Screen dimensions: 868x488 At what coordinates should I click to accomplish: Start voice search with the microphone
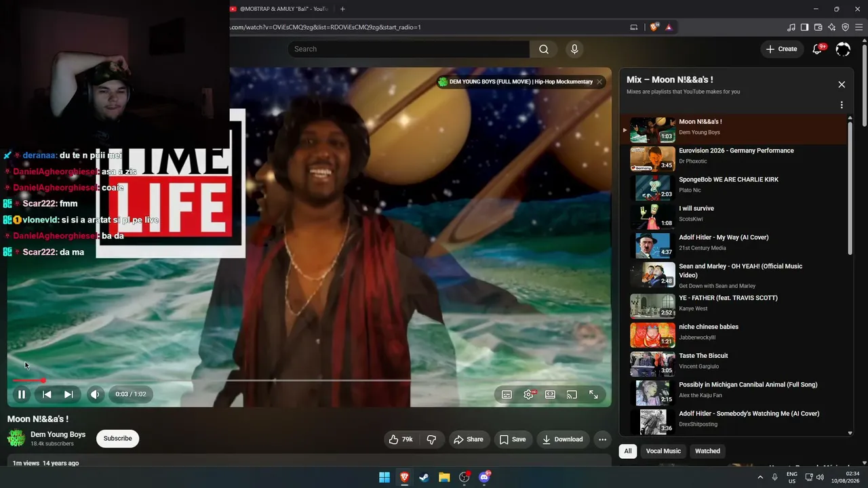point(574,49)
